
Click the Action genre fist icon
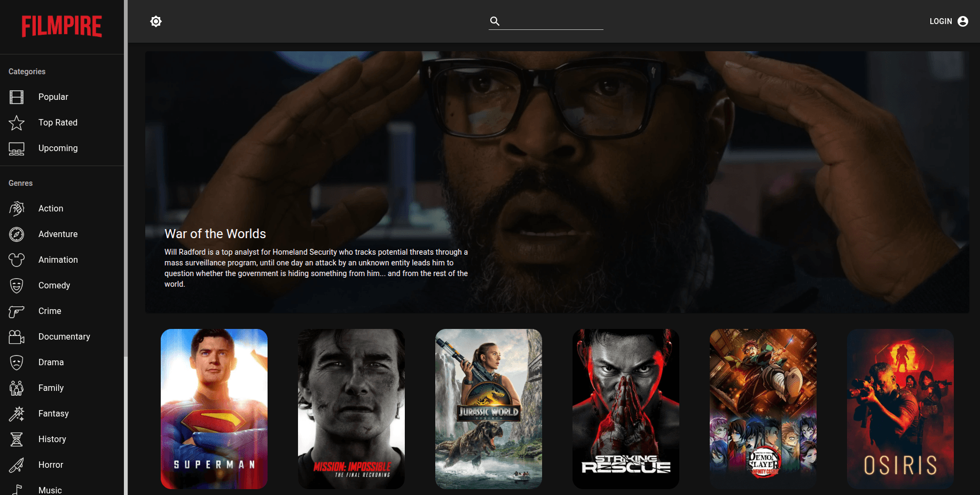coord(17,209)
